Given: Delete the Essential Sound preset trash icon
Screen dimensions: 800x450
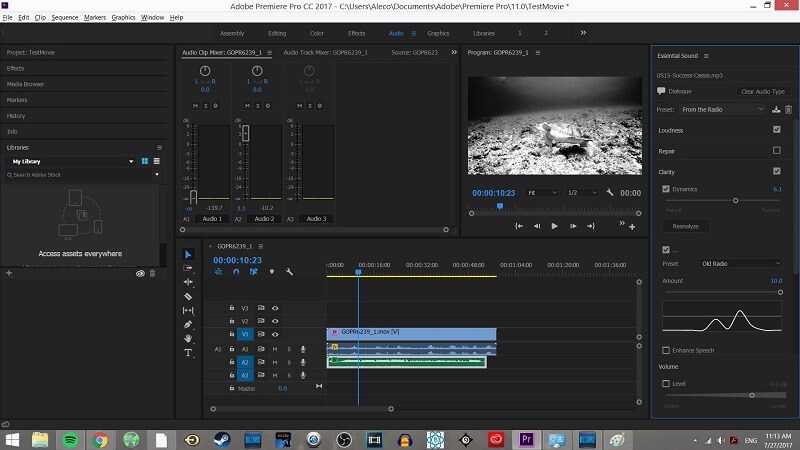Looking at the screenshot, I should (x=788, y=109).
